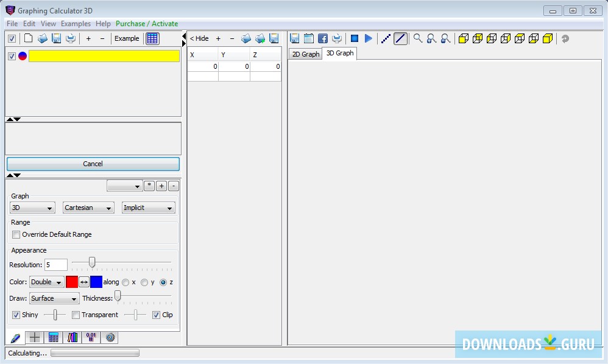
Task: Enable Override Default Range checkbox
Action: click(16, 234)
